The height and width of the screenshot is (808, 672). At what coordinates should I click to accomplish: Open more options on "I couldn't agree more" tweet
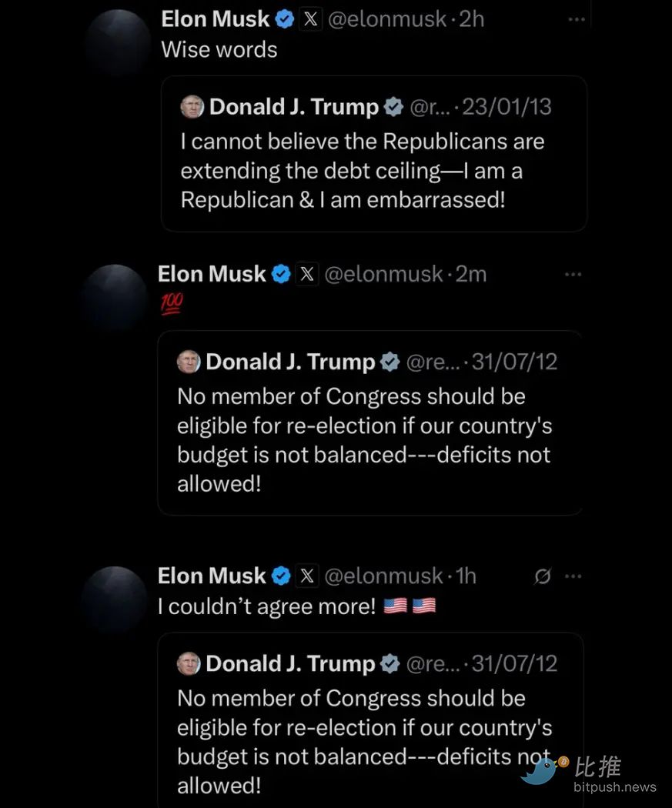573,576
